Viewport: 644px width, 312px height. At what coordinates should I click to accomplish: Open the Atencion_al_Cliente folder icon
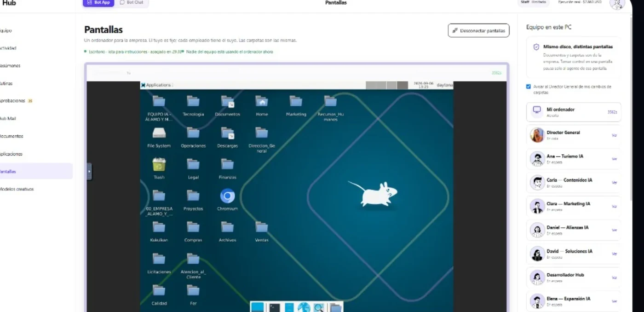point(193,260)
